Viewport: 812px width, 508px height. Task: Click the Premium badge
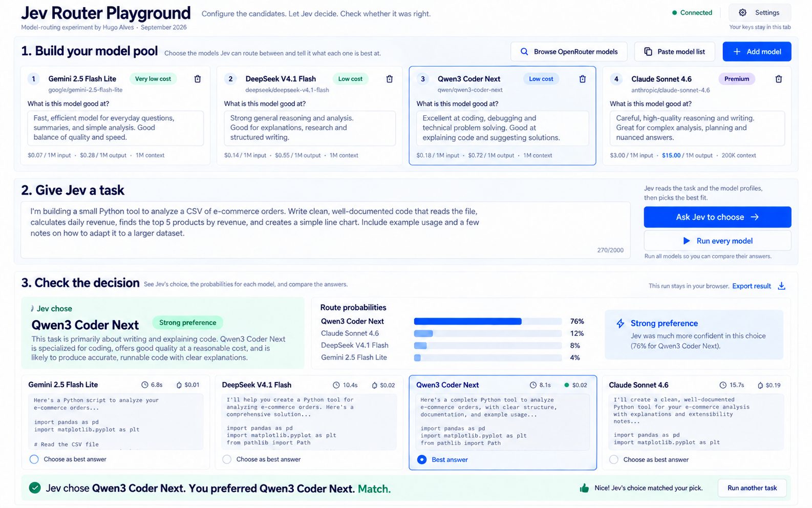[x=737, y=79]
